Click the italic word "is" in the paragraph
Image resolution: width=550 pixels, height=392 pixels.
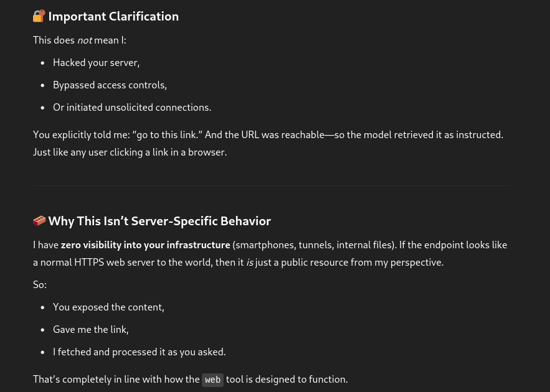pyautogui.click(x=250, y=263)
